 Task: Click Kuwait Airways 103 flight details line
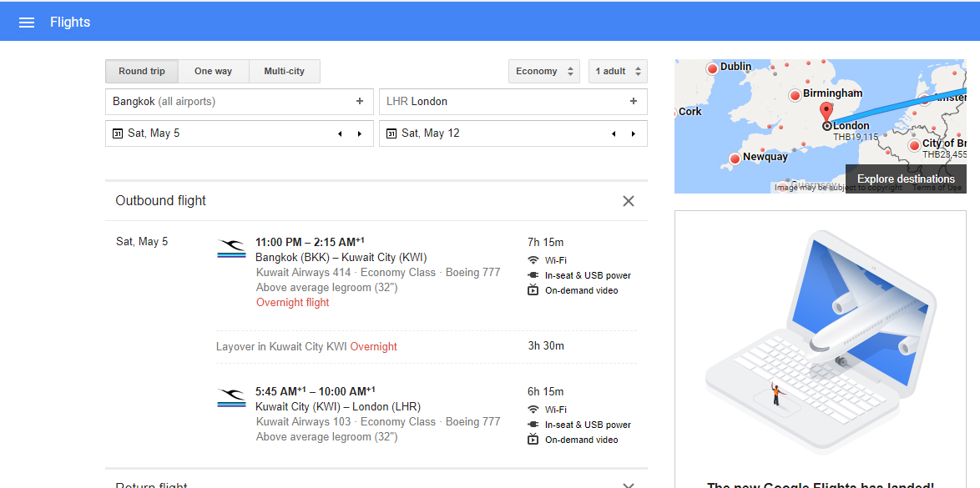tap(378, 422)
